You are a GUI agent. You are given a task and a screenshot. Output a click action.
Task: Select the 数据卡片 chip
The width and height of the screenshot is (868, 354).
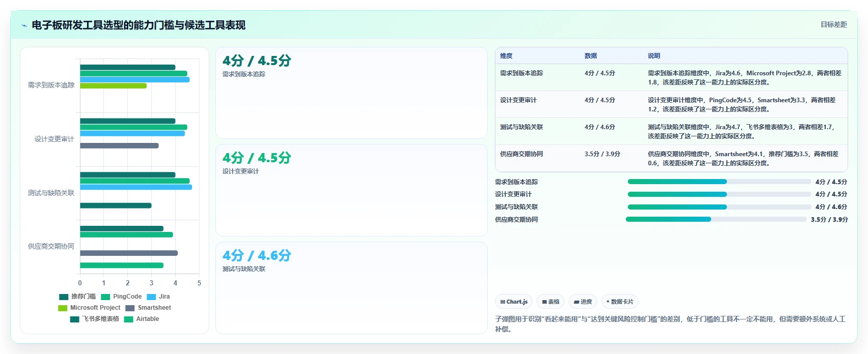pyautogui.click(x=620, y=302)
